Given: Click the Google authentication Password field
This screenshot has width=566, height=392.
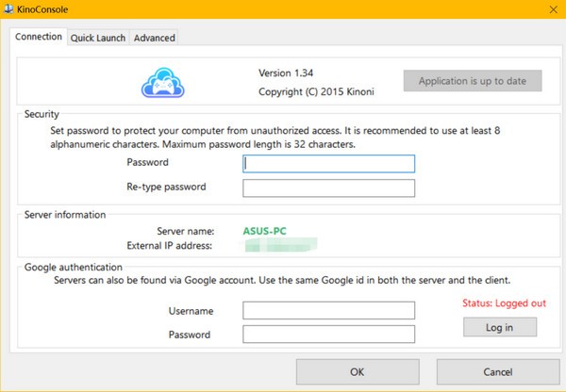Looking at the screenshot, I should coord(328,335).
